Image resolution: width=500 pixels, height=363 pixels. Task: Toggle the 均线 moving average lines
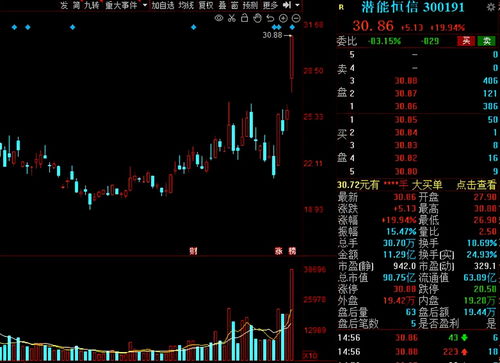[186, 5]
